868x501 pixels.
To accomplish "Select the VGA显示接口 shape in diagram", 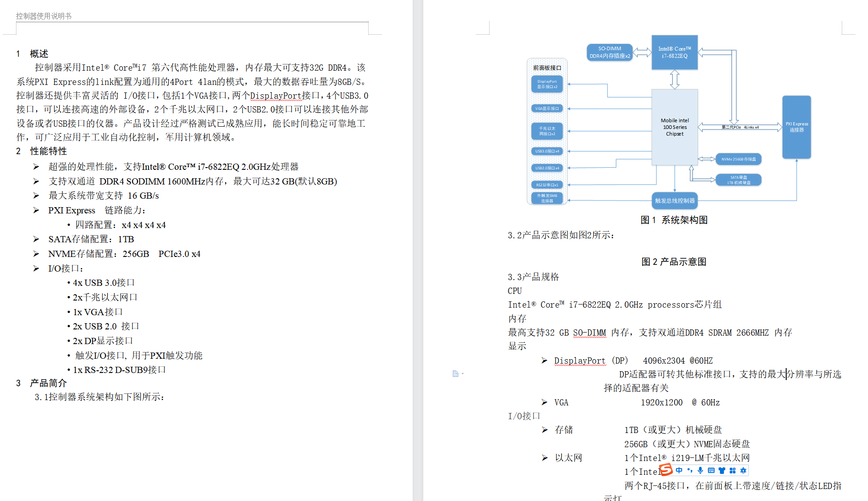I will click(x=547, y=108).
